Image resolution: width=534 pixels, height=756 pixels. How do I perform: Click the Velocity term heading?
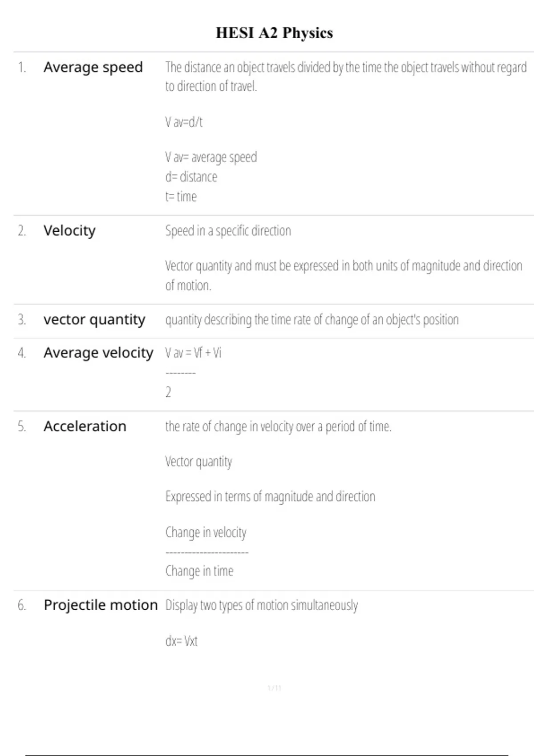pyautogui.click(x=69, y=231)
